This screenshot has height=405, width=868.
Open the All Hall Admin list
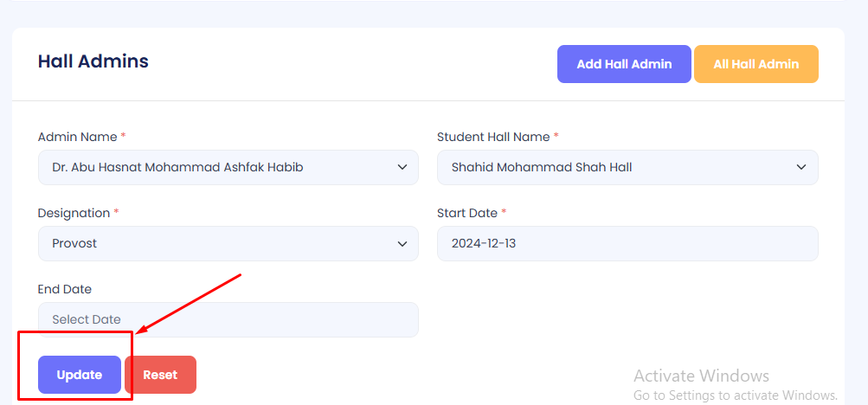[755, 64]
